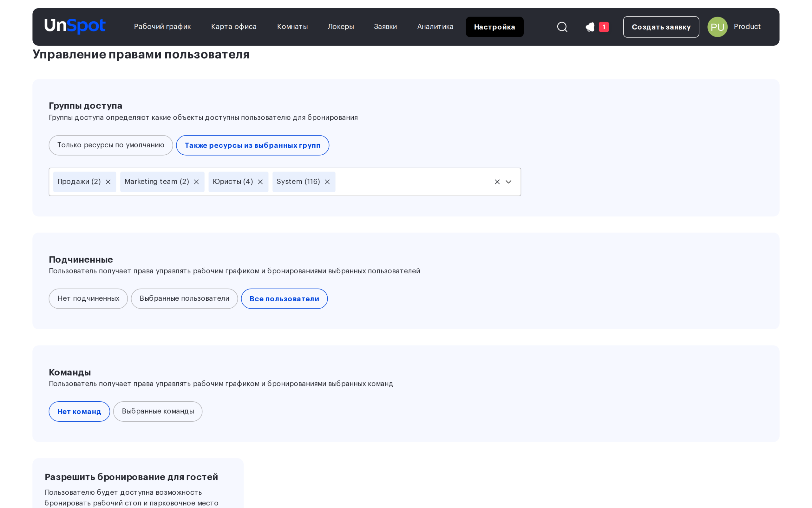
Task: Select the Выбранные команды option
Action: (158, 411)
